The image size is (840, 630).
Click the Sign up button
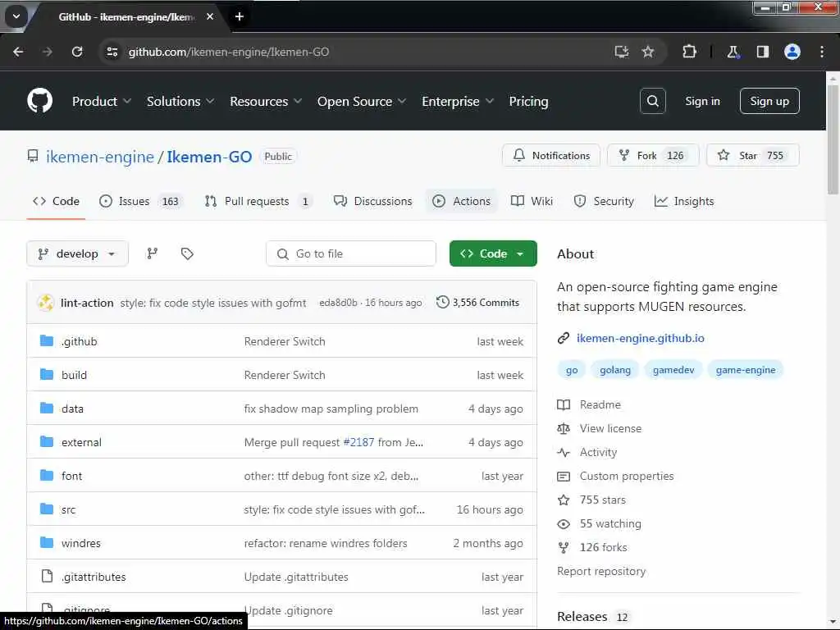[769, 101]
